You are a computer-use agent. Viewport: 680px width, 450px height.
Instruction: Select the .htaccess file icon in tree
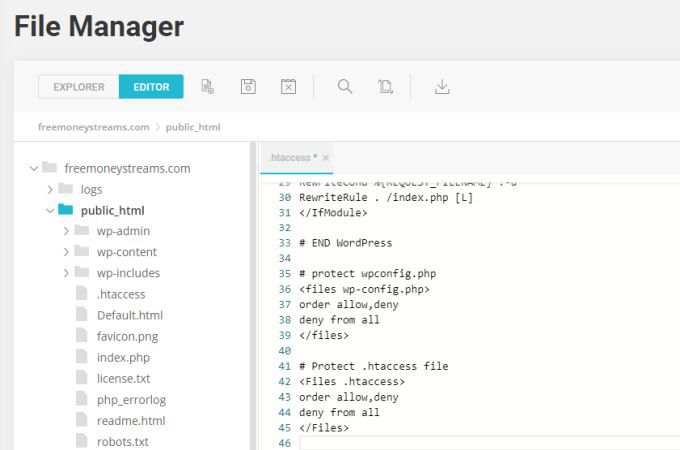(82, 293)
